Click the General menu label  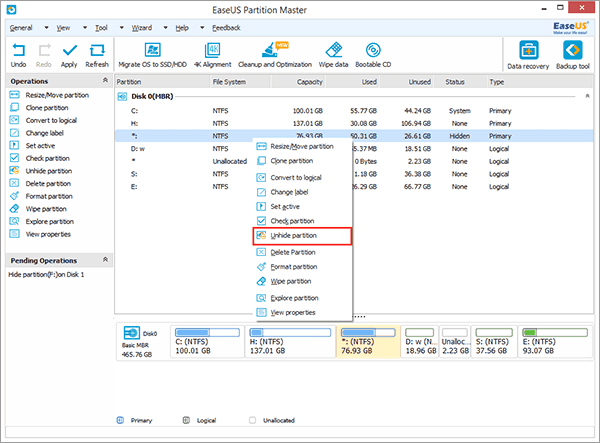tap(21, 28)
